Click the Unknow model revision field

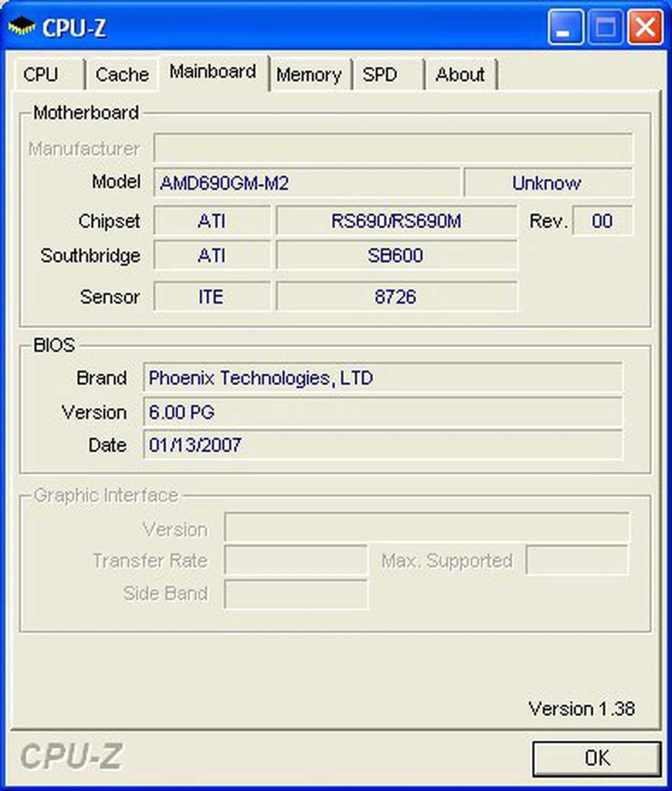[x=547, y=183]
